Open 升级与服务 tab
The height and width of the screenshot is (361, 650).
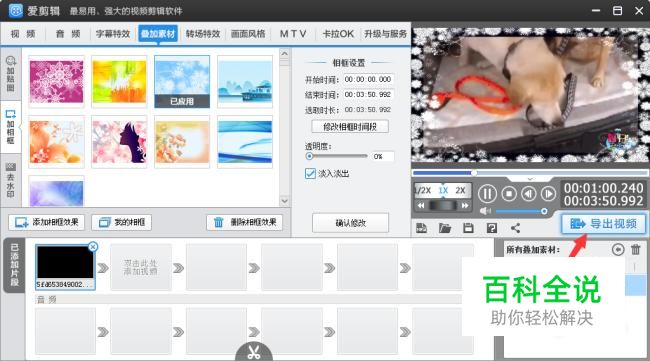pyautogui.click(x=385, y=34)
